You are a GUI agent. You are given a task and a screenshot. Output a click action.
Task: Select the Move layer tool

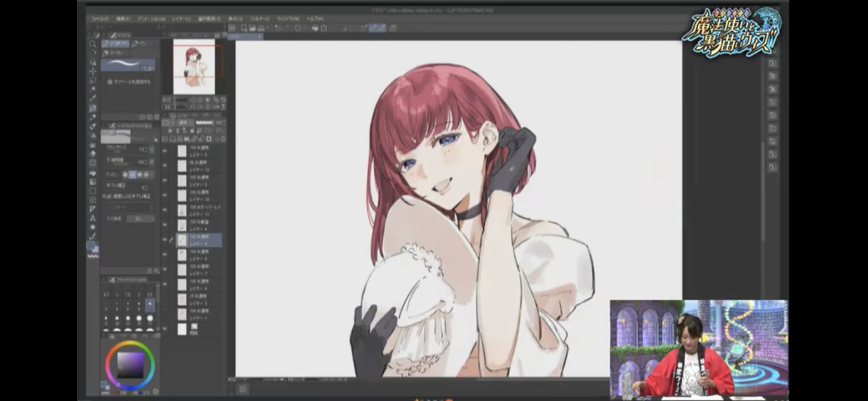point(92,71)
